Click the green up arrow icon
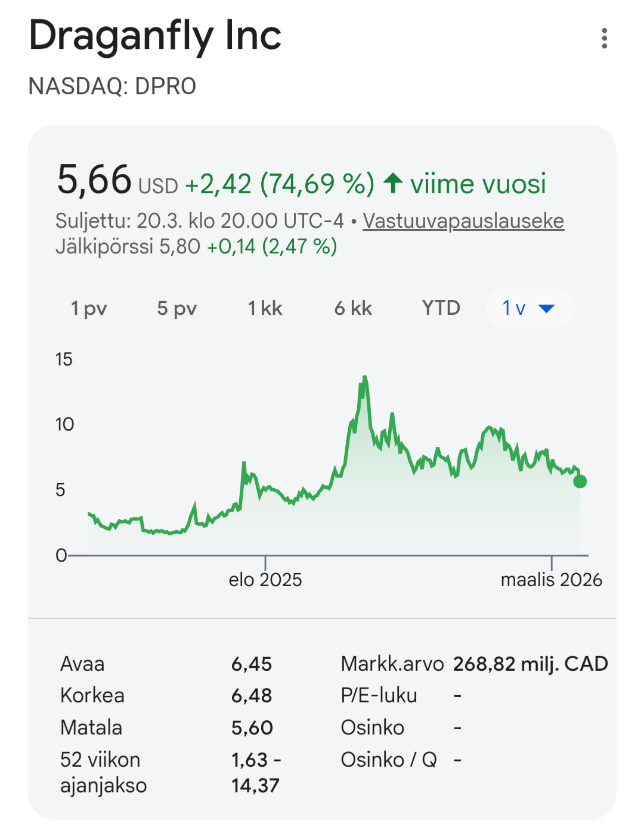Viewport: 644px width, 827px height. 393,183
